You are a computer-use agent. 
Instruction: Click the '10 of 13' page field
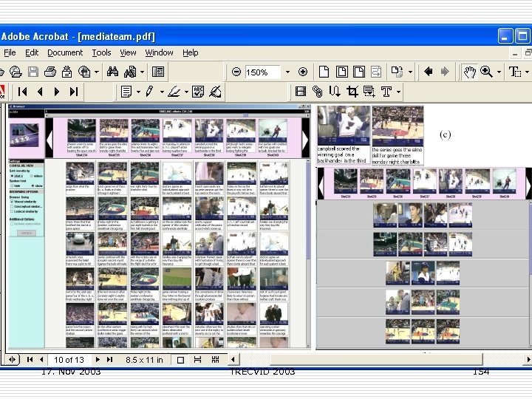pyautogui.click(x=69, y=360)
